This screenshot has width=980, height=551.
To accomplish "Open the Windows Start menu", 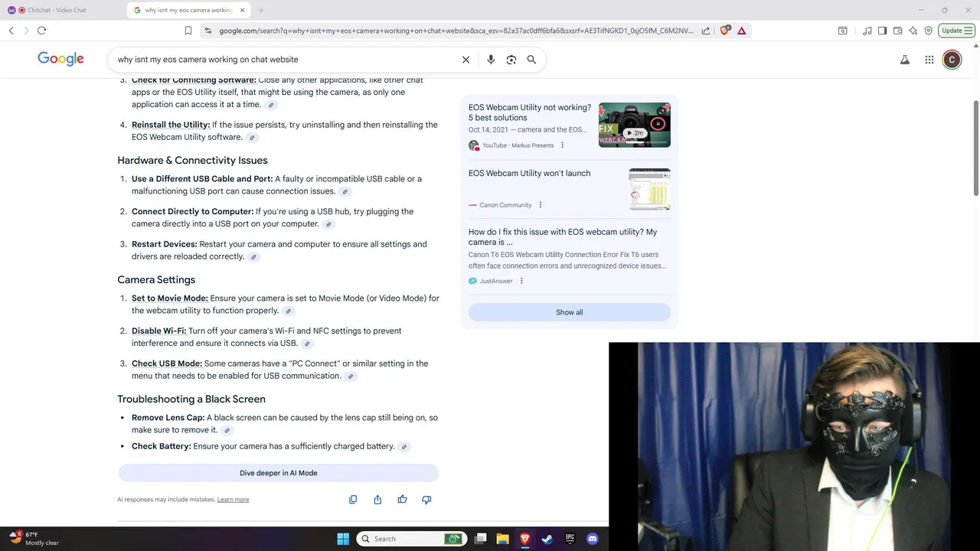I will 343,539.
